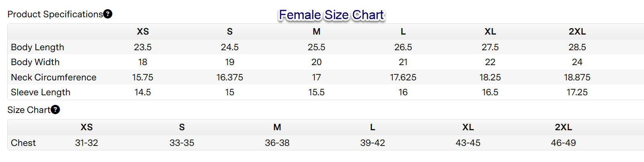Viewport: 644px width, 162px height.
Task: Click the Body Length row label
Action: pyautogui.click(x=37, y=47)
